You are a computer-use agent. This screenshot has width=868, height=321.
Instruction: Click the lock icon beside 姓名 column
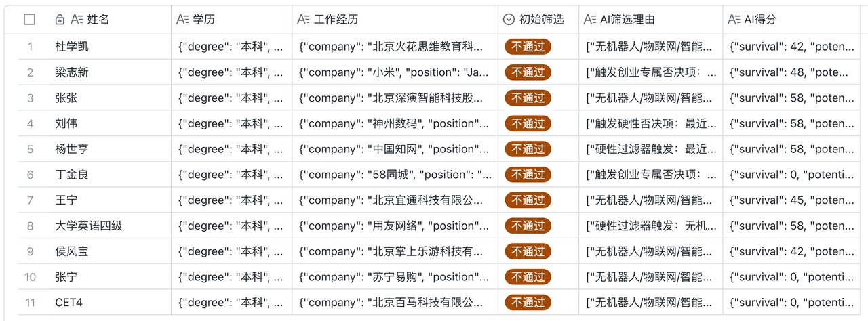coord(60,20)
